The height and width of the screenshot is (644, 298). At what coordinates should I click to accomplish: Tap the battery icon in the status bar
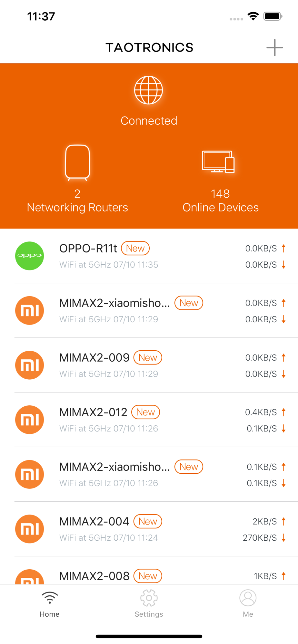pos(273,16)
